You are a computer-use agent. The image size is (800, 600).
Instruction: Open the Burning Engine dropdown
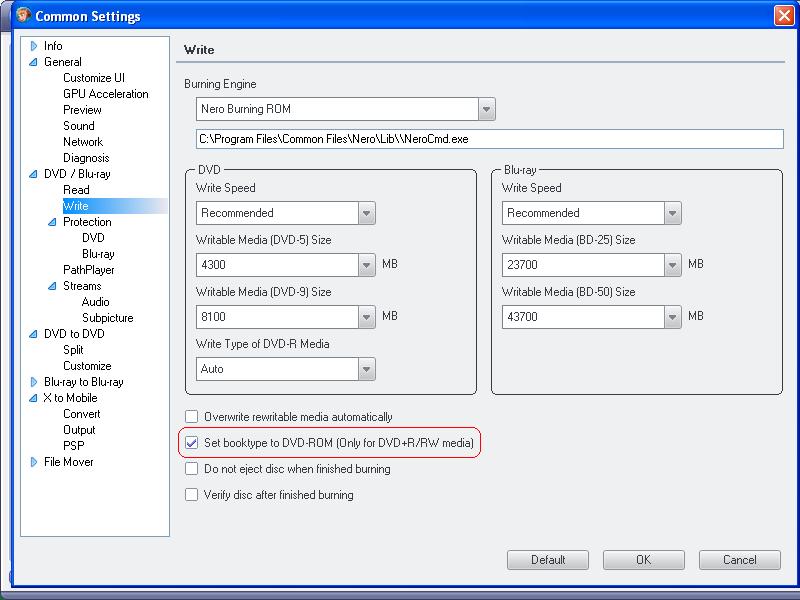click(487, 109)
